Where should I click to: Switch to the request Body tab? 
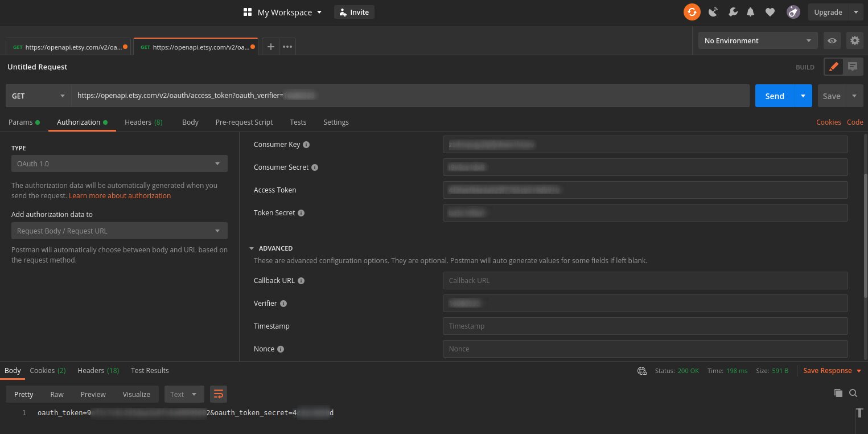pos(190,122)
